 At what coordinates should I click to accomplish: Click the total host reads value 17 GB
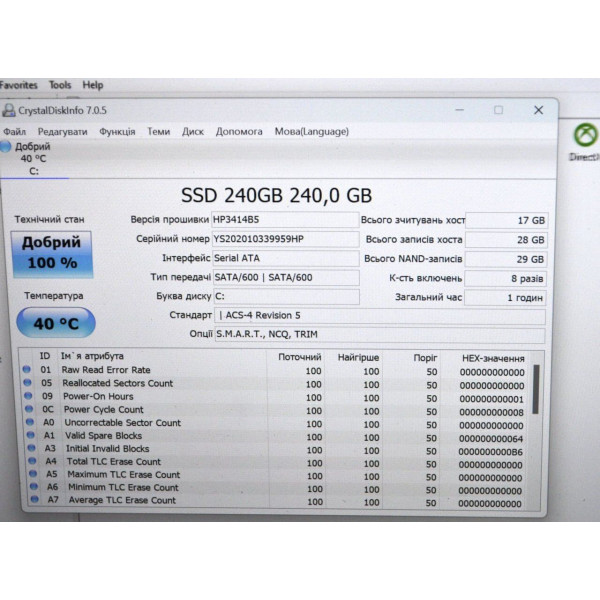tap(506, 220)
